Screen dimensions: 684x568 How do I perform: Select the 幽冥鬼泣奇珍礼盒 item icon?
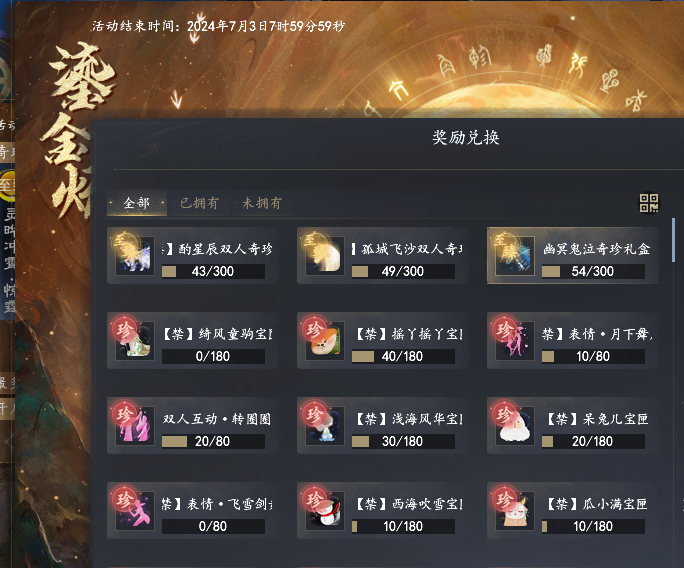(515, 256)
